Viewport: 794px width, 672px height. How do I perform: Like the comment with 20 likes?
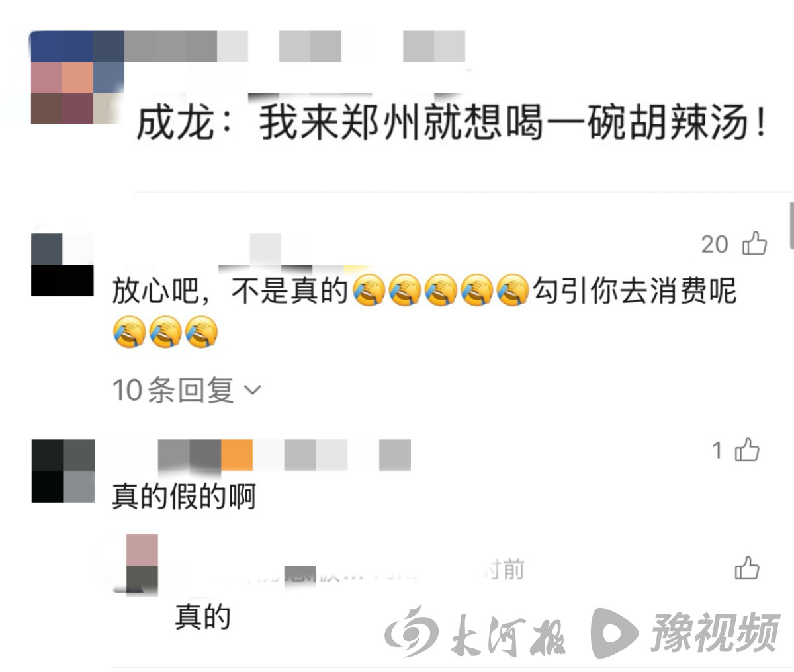(754, 244)
